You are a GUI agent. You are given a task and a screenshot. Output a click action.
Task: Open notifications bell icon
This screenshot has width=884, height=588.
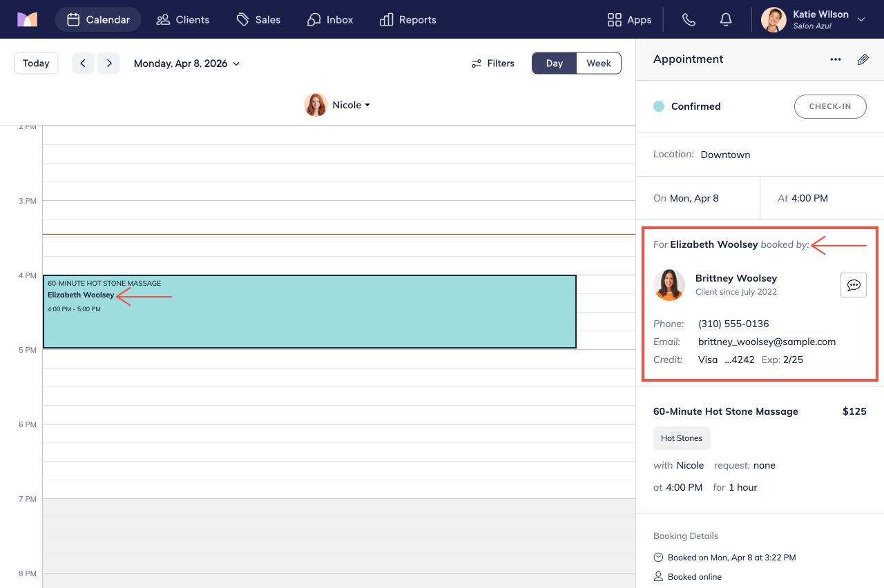point(726,19)
